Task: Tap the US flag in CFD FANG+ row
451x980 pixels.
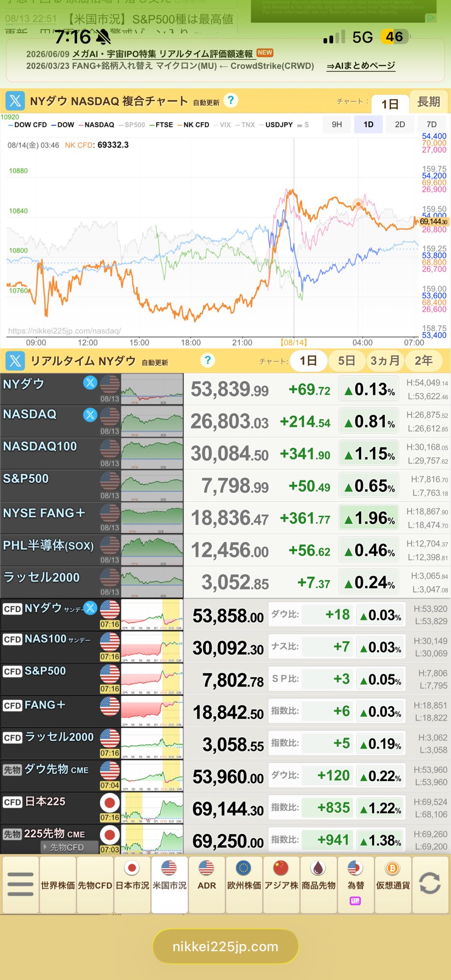Action: [x=110, y=706]
